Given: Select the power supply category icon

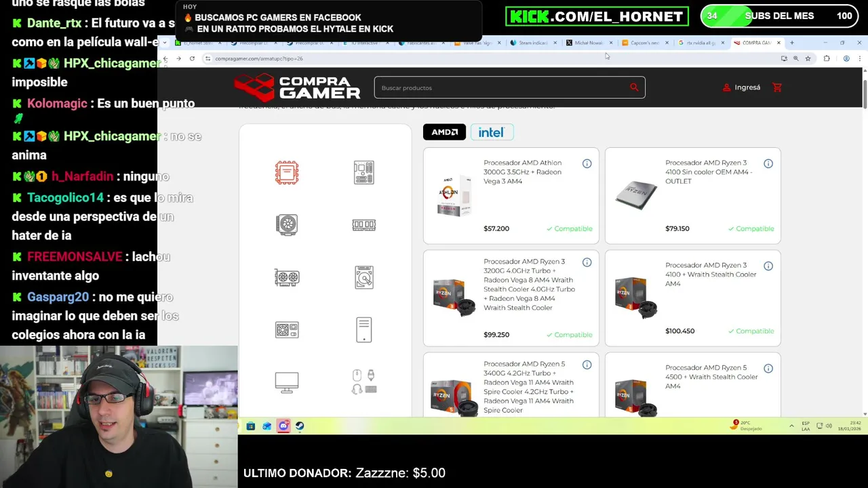Looking at the screenshot, I should pos(287,330).
